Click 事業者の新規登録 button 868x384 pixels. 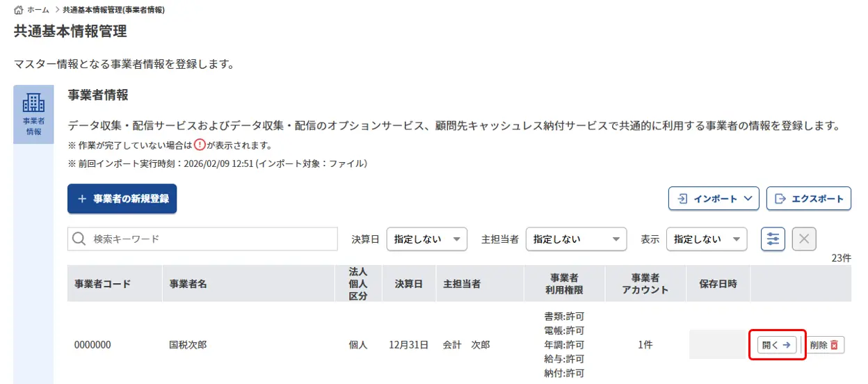[x=122, y=199]
